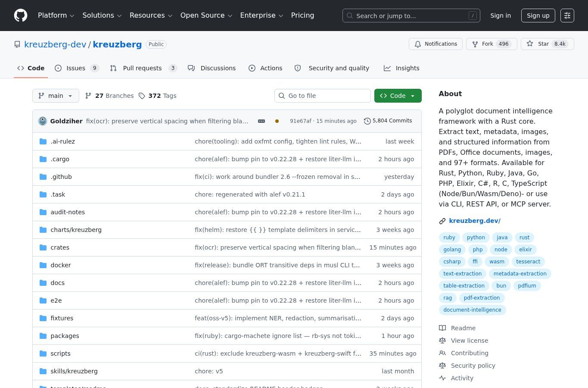Image resolution: width=588 pixels, height=388 pixels.
Task: Open the docs folder name
Action: point(57,283)
